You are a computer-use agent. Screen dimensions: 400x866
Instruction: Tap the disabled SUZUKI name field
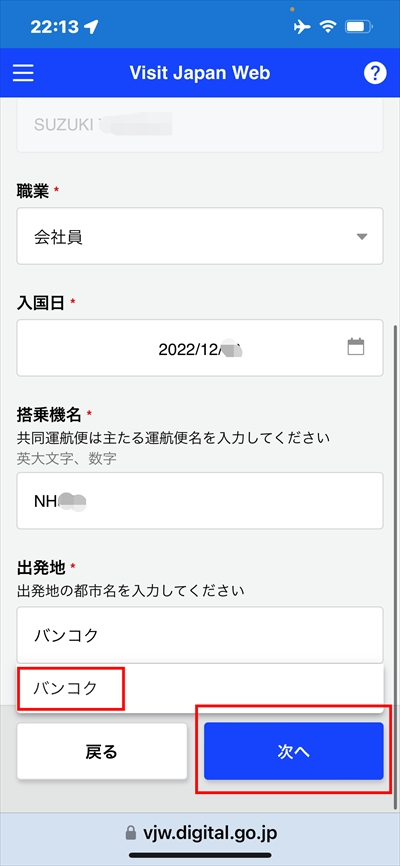coord(200,125)
